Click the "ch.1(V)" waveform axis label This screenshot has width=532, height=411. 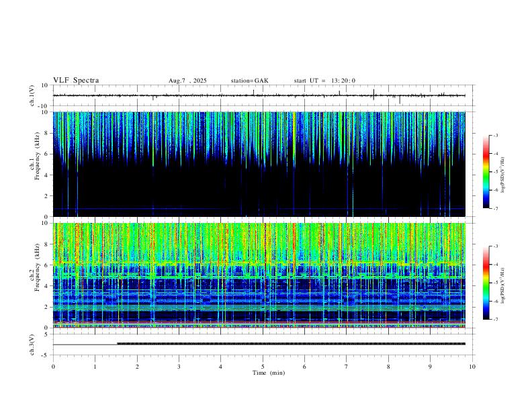point(32,95)
